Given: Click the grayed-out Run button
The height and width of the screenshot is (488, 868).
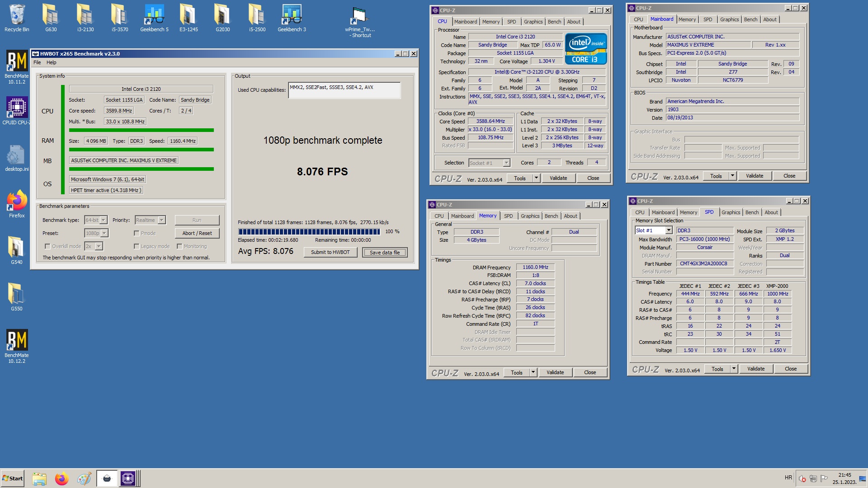Looking at the screenshot, I should (x=197, y=220).
